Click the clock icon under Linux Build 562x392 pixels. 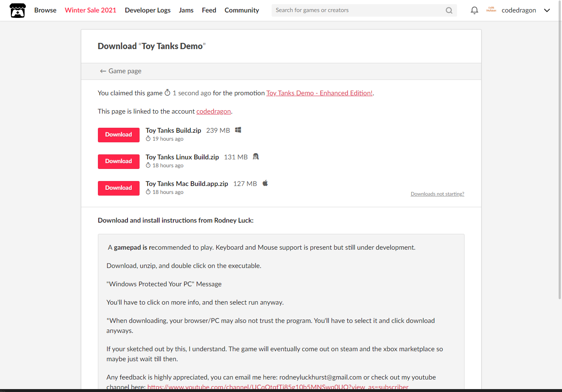tap(148, 165)
